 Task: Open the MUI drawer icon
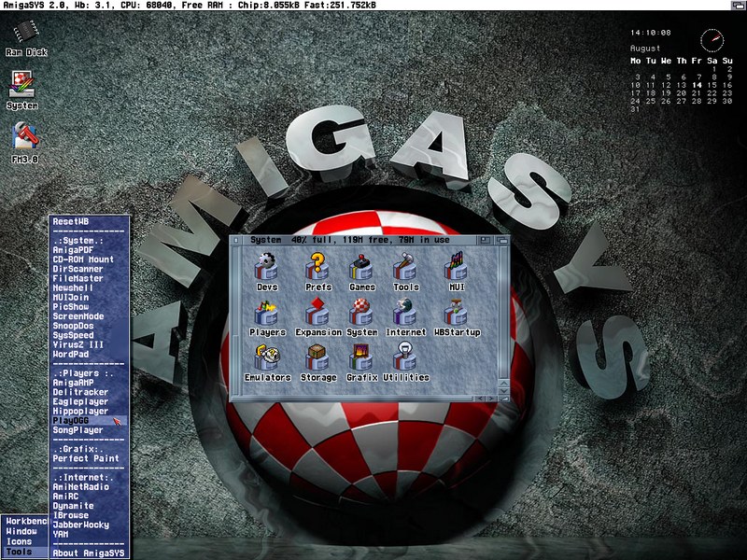coord(456,268)
